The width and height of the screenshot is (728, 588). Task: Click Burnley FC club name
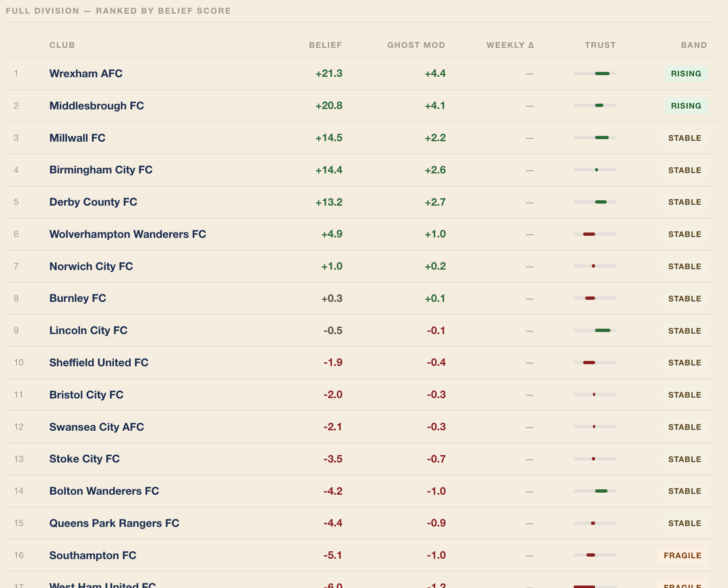click(x=78, y=298)
